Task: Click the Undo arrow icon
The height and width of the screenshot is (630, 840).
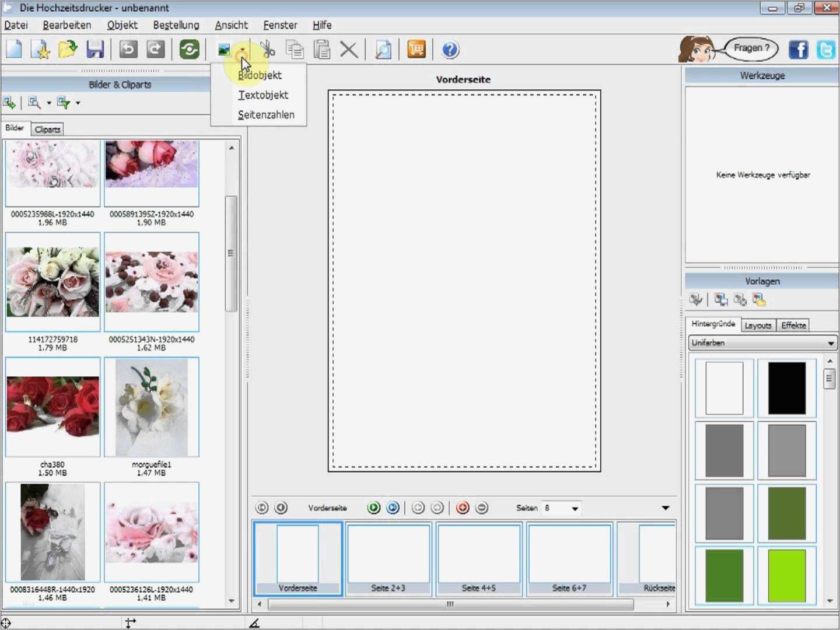Action: click(x=128, y=50)
